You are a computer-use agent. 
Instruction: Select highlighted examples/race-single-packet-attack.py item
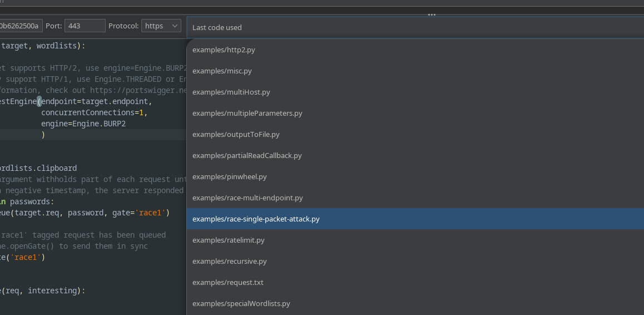point(256,219)
